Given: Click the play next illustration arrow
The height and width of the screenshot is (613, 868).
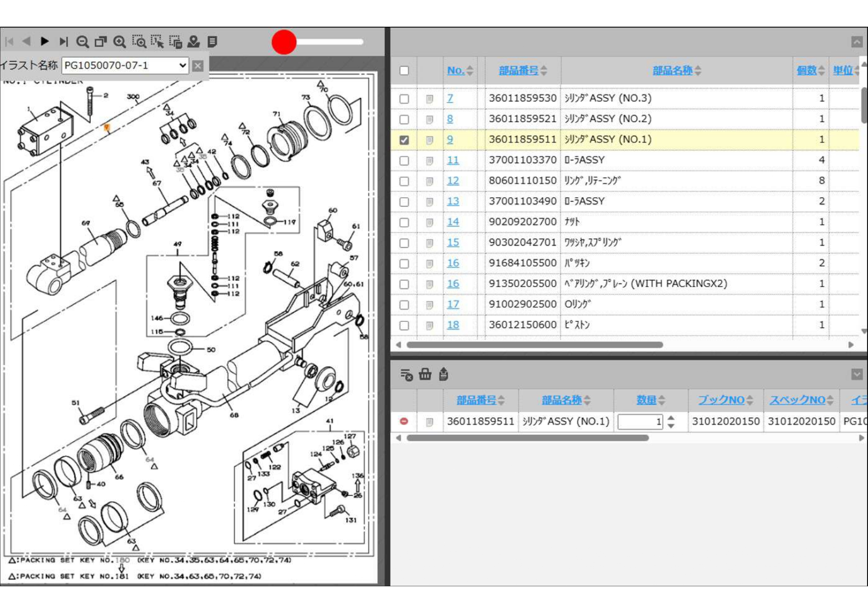Looking at the screenshot, I should tap(45, 42).
